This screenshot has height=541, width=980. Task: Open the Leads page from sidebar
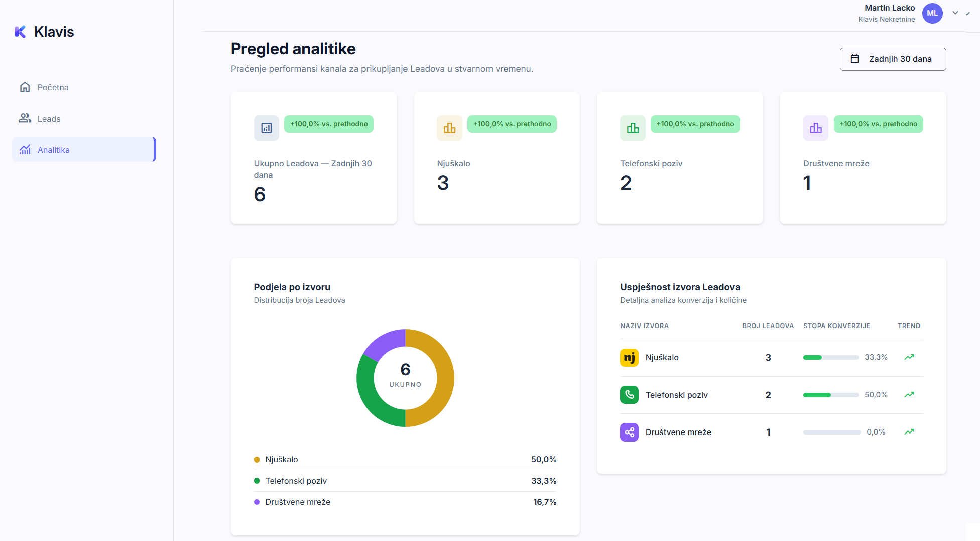(84, 119)
